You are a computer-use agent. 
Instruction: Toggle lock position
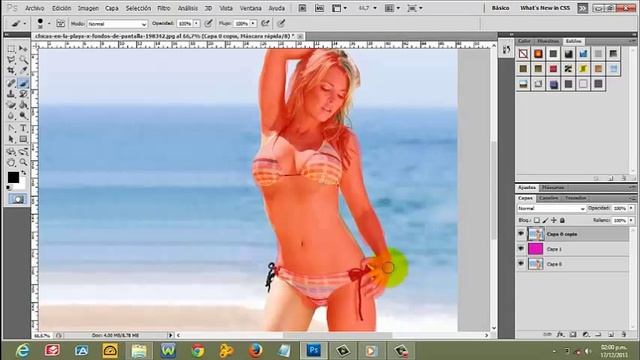pos(554,220)
